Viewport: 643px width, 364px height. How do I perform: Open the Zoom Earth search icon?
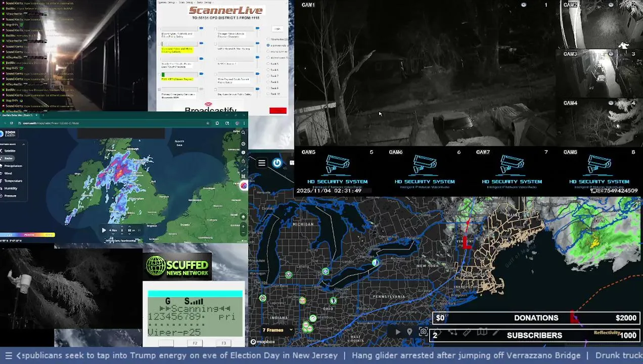coord(243,132)
